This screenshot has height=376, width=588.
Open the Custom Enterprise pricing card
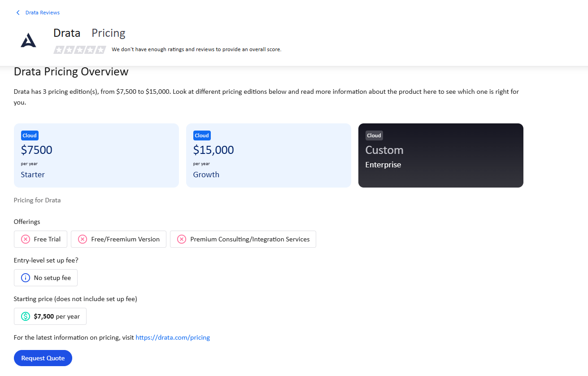coord(441,155)
